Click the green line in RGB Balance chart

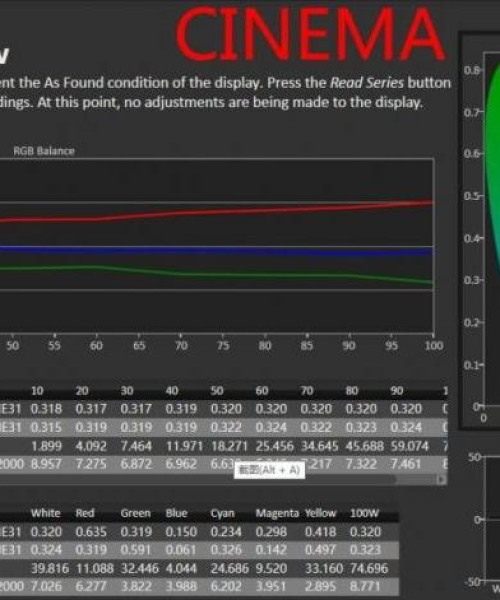click(217, 274)
